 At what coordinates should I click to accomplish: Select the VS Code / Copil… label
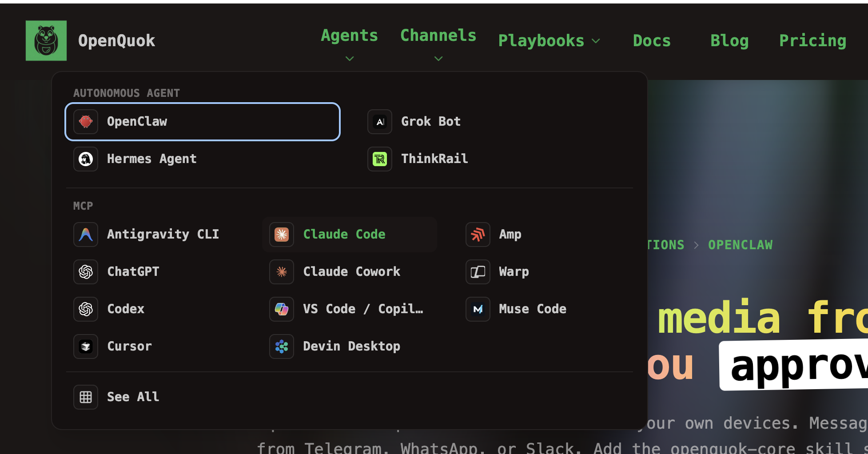pyautogui.click(x=363, y=309)
